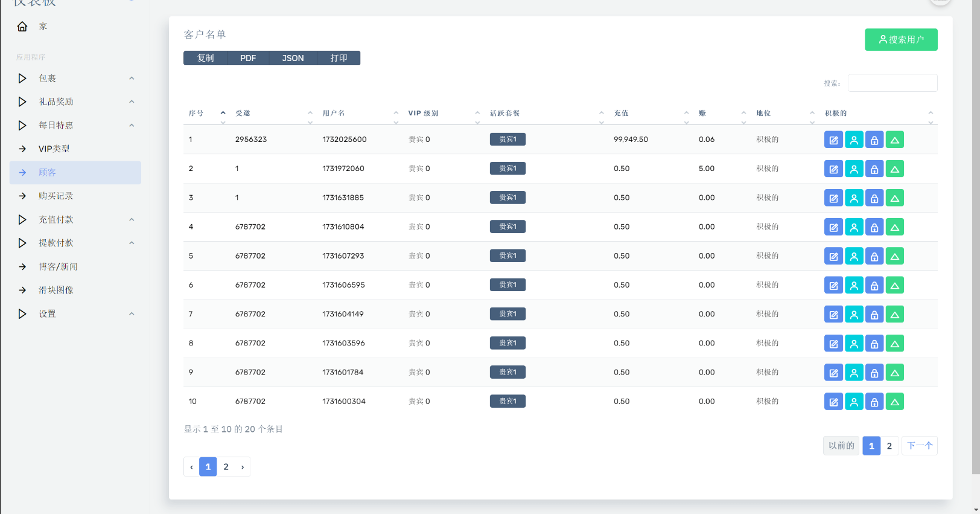Click the green 搜索用户 button
The height and width of the screenshot is (514, 980).
point(901,40)
